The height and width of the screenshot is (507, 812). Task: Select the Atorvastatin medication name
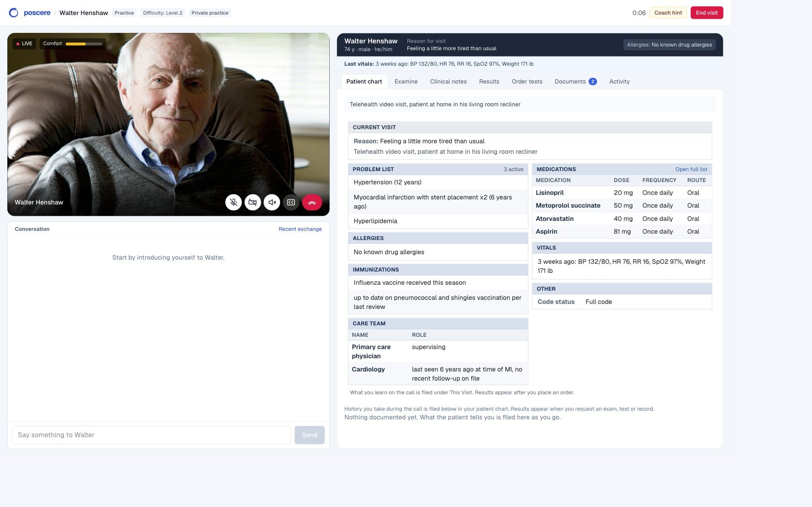(x=554, y=219)
